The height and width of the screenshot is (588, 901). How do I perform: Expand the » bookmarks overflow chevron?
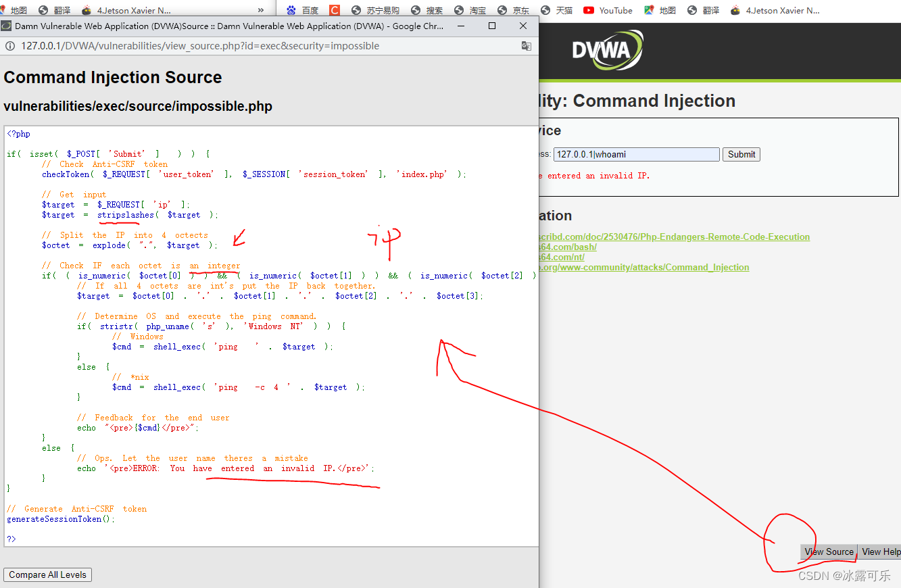point(261,10)
